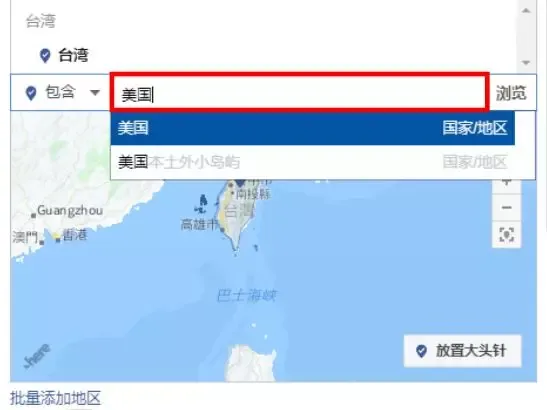
Task: Click Guangzhou label on the map
Action: pyautogui.click(x=70, y=210)
